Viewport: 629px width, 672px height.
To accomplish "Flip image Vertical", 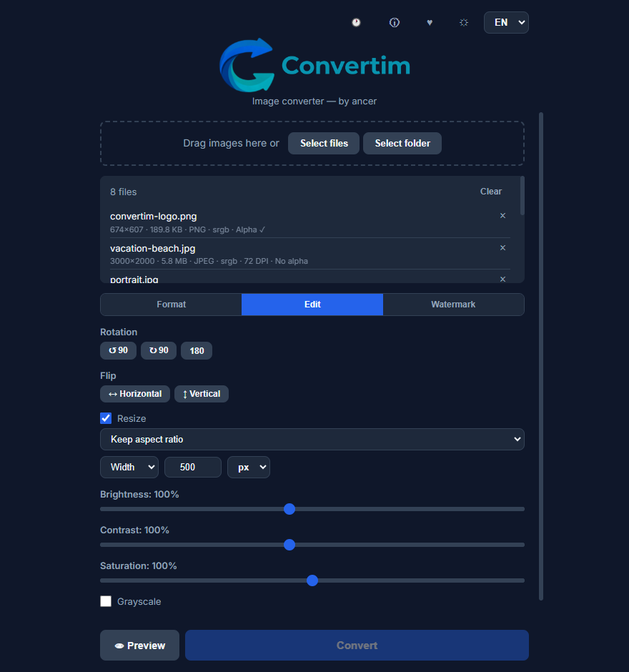I will [x=202, y=394].
